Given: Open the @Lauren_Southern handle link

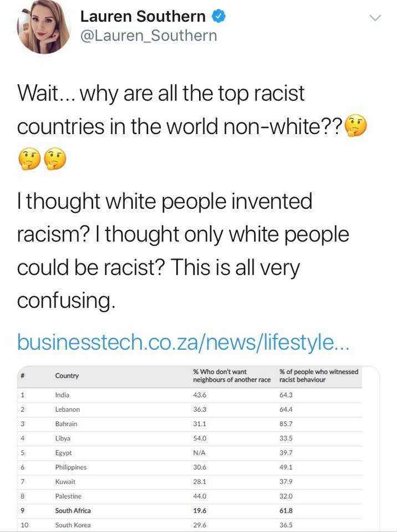Looking at the screenshot, I should [148, 37].
